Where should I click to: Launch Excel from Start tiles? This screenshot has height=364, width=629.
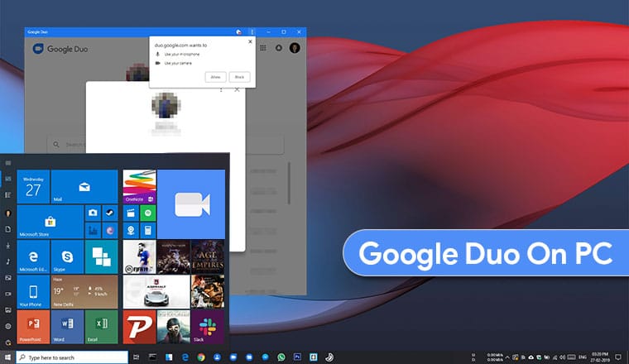pos(102,327)
